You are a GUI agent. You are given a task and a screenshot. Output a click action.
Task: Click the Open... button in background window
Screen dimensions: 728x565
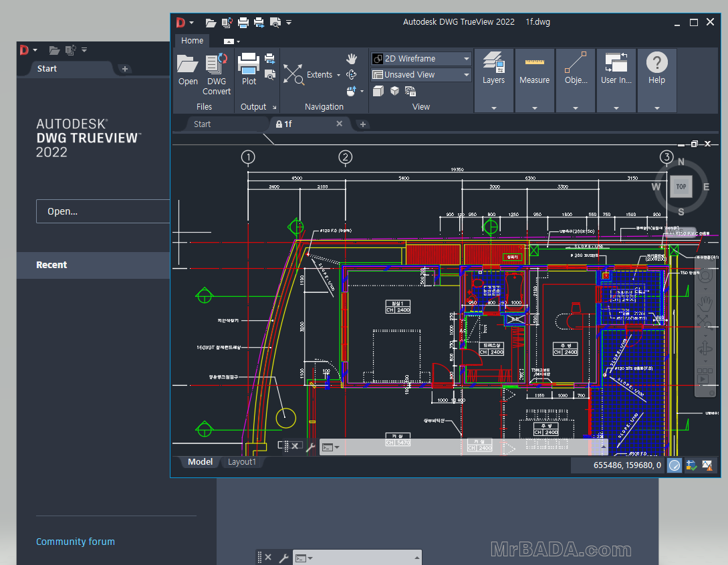pyautogui.click(x=103, y=211)
